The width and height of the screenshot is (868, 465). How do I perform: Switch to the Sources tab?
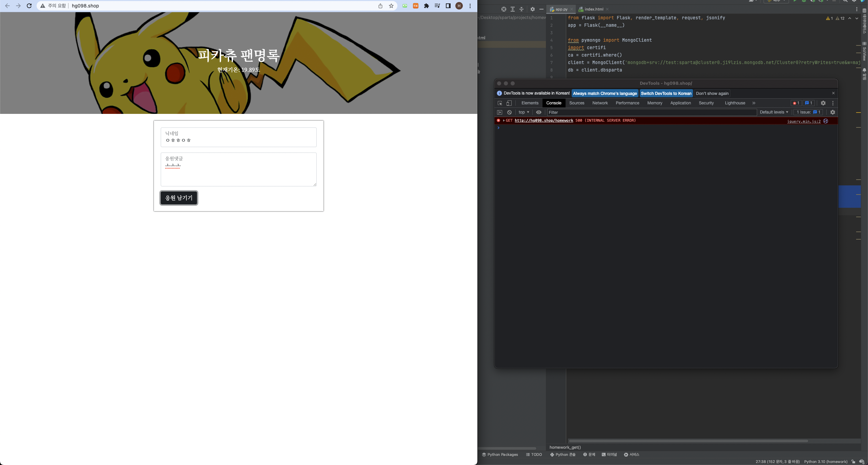[577, 103]
